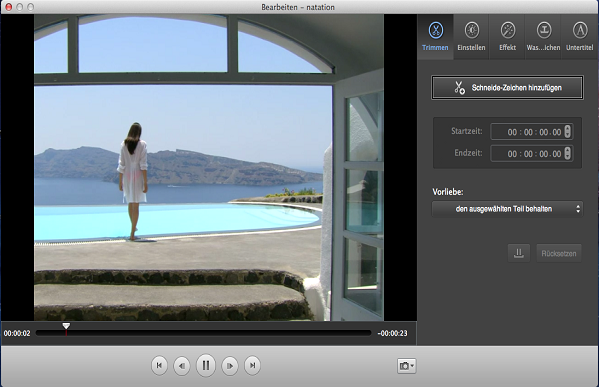599x387 pixels.
Task: Click the video preview frame
Action: 209,168
